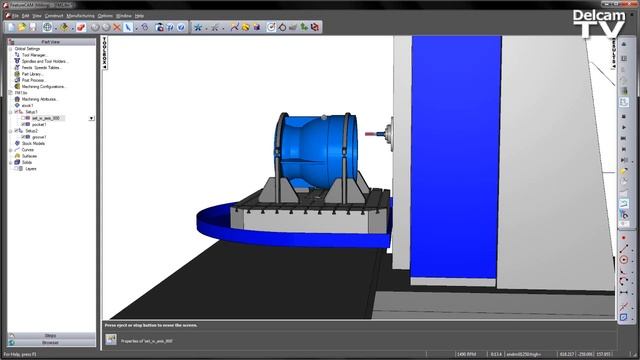Toggle the groove1 feature checkbox
This screenshot has height=360, width=640.
pos(23,137)
